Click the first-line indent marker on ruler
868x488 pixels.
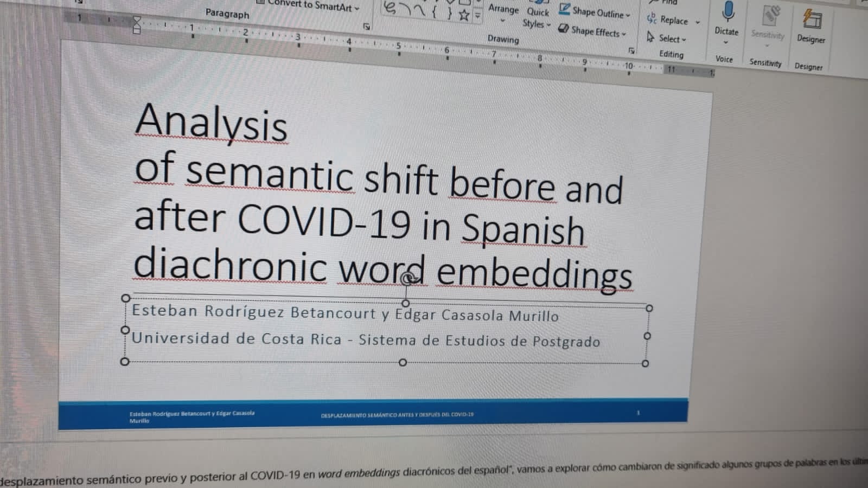[x=137, y=20]
